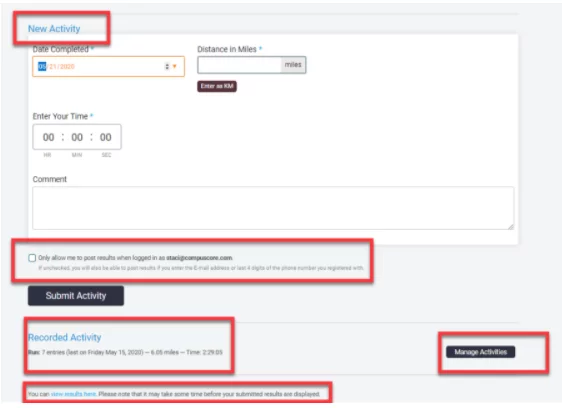This screenshot has width=562, height=408.
Task: Click the Comment box resize handle corner
Action: click(511, 227)
